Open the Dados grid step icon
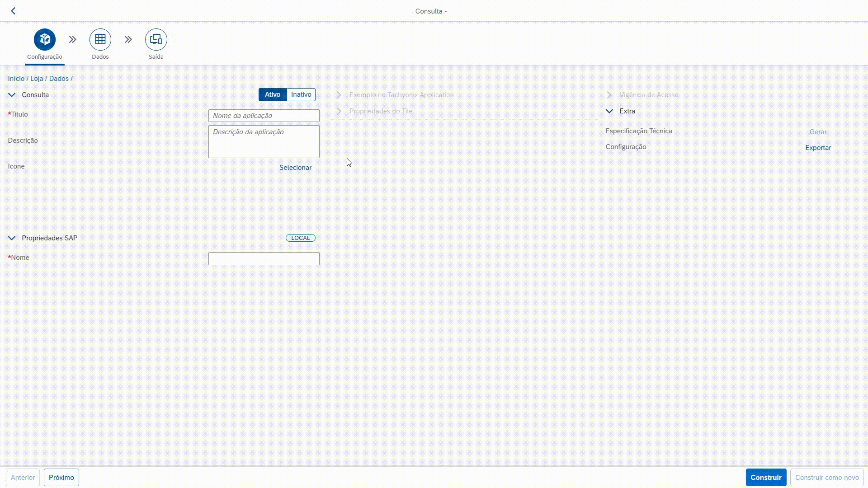The width and height of the screenshot is (868, 488). 100,40
